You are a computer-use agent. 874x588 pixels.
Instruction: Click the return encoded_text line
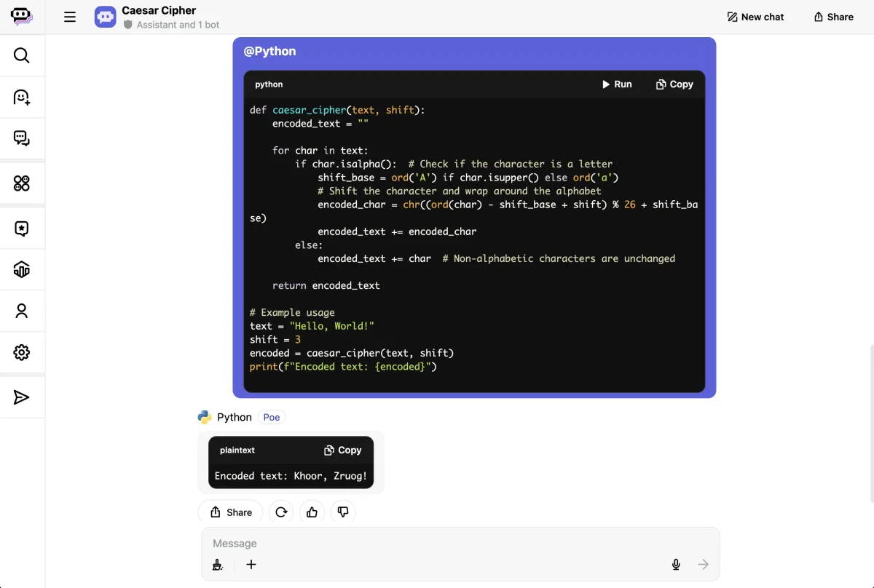tap(326, 285)
